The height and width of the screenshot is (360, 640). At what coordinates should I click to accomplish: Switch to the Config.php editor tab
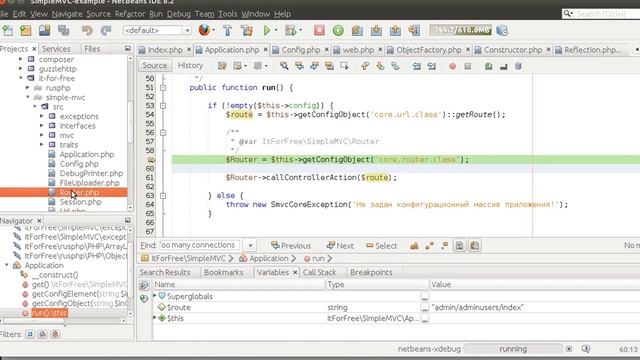click(300, 50)
